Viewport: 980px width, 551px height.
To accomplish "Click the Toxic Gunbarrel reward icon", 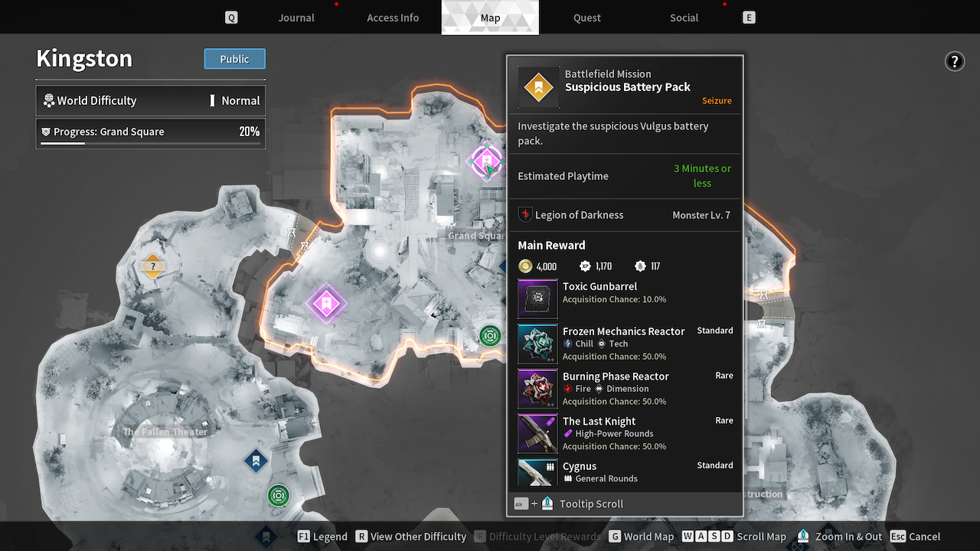I will (537, 298).
